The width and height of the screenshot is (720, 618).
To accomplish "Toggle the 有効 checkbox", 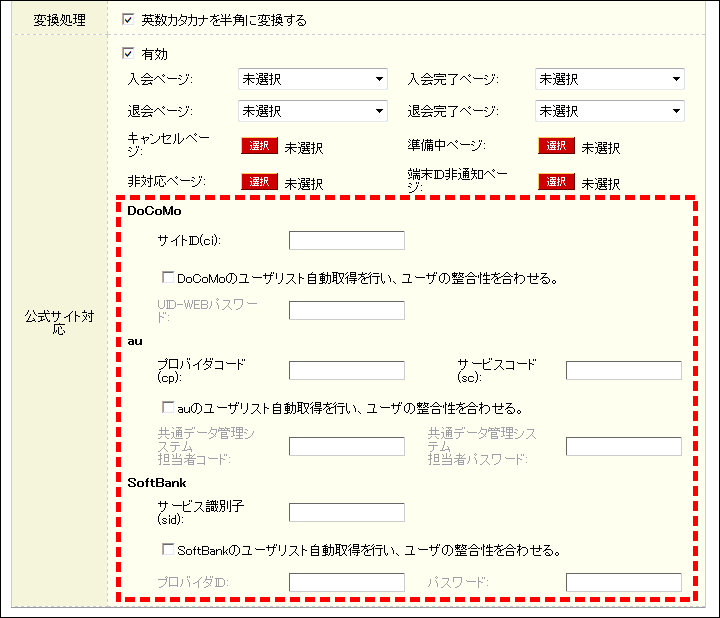I will tap(128, 53).
